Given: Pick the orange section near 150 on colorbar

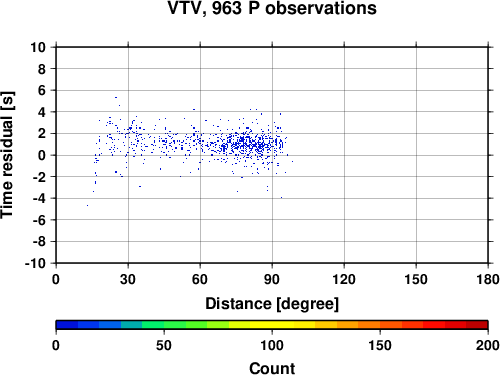Looking at the screenshot, I should [x=380, y=325].
